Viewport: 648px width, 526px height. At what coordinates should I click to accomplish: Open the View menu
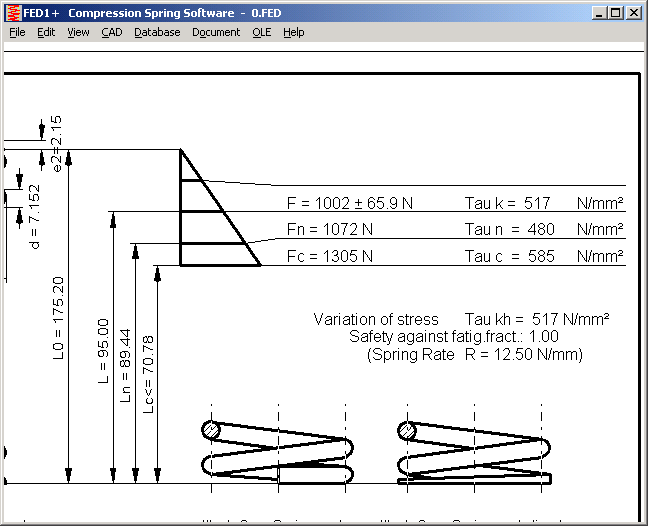click(78, 32)
